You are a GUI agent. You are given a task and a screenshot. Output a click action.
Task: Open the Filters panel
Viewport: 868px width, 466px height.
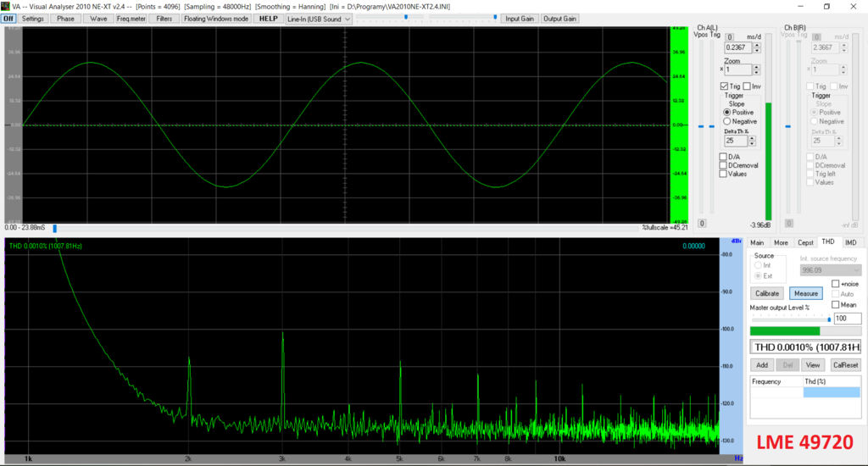164,19
